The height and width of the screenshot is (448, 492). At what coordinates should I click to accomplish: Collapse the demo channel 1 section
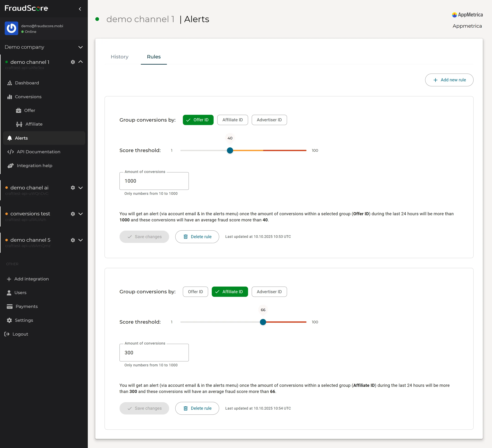[x=80, y=62]
